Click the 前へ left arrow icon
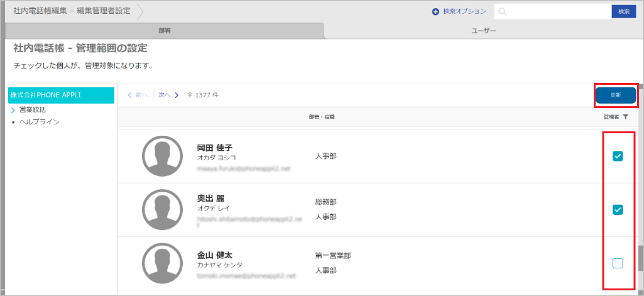The height and width of the screenshot is (296, 644). click(x=130, y=95)
